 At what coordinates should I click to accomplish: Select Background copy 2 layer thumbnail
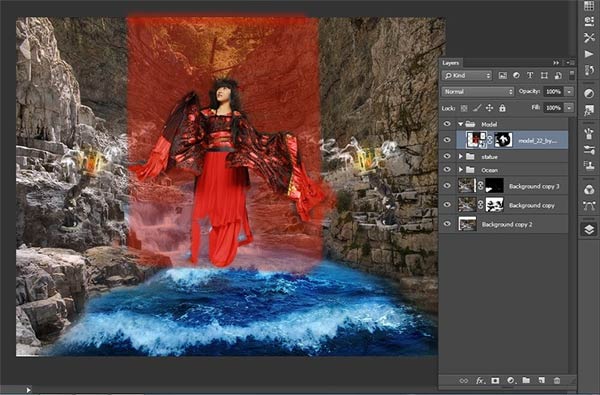pyautogui.click(x=467, y=224)
